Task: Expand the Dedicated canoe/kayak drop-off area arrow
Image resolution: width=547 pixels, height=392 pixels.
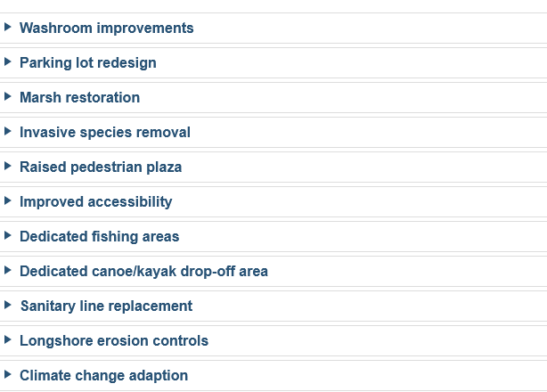Action: pos(8,271)
